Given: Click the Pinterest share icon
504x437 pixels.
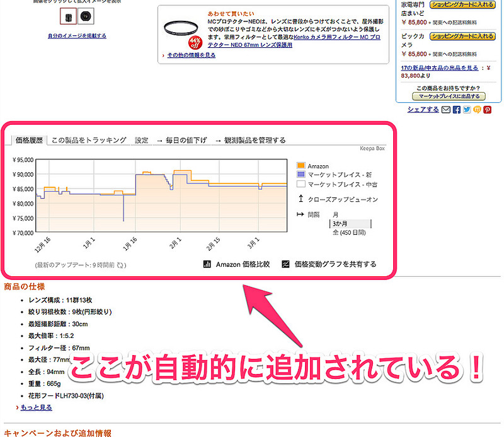Looking at the screenshot, I should (x=487, y=110).
